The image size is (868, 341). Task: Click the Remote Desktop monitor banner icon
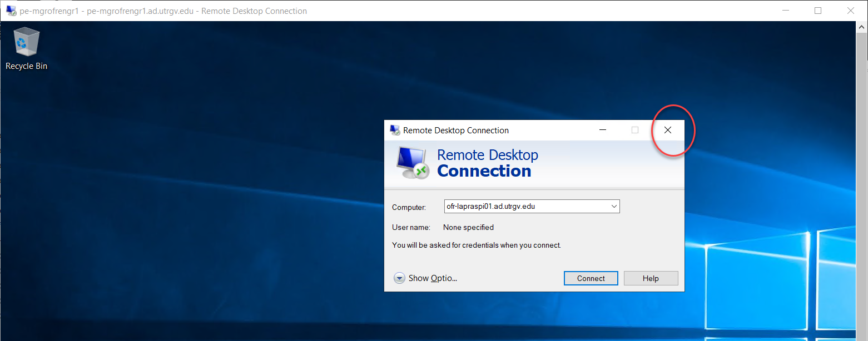413,163
